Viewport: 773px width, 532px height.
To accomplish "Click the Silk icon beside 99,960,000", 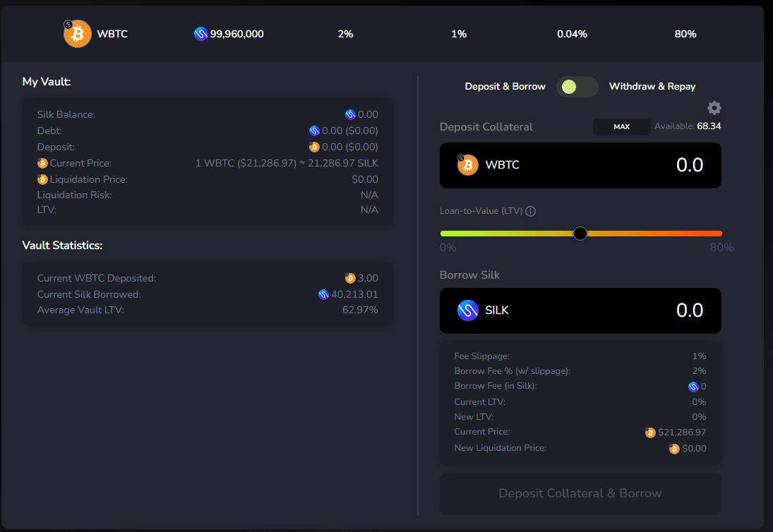I will [x=200, y=34].
